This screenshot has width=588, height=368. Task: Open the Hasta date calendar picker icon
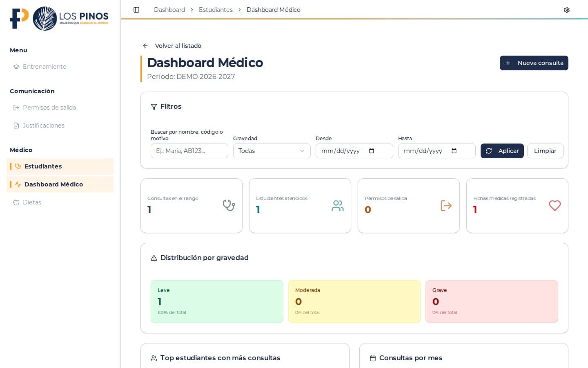coord(454,151)
